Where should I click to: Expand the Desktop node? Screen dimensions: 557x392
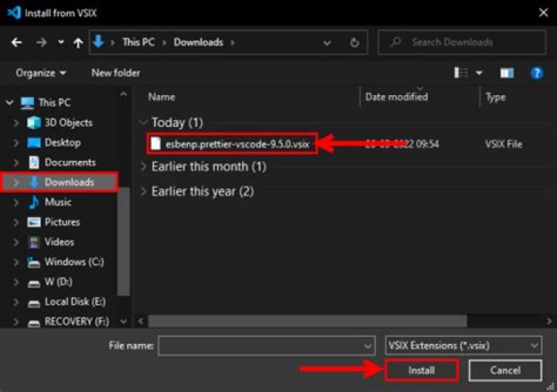click(x=15, y=143)
